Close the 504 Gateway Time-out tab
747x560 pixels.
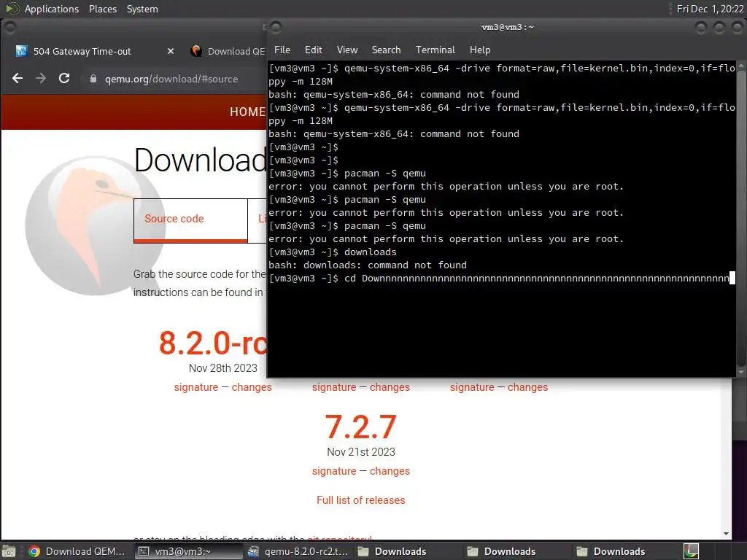[x=171, y=51]
